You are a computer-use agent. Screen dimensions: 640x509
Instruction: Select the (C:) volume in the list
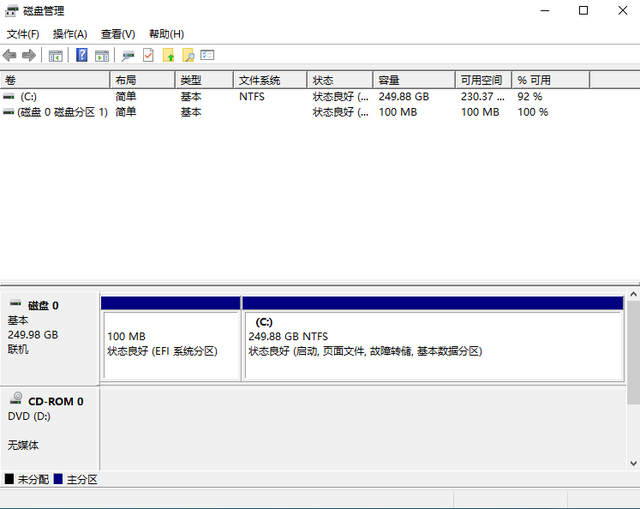point(29,97)
